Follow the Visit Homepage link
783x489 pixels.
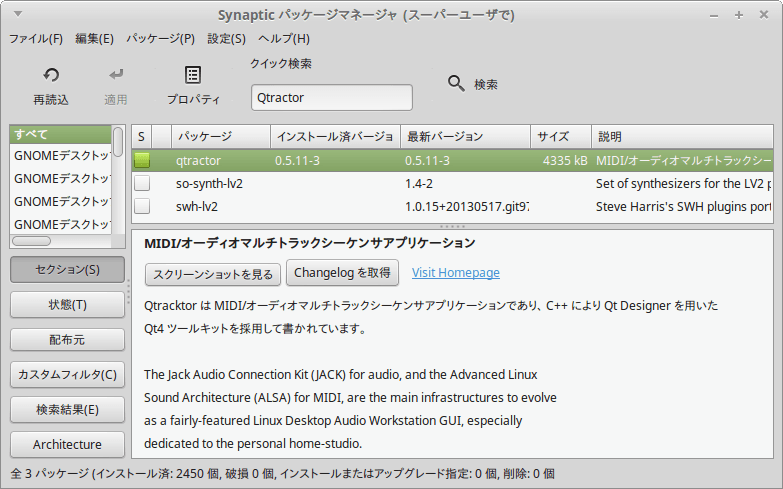point(455,273)
